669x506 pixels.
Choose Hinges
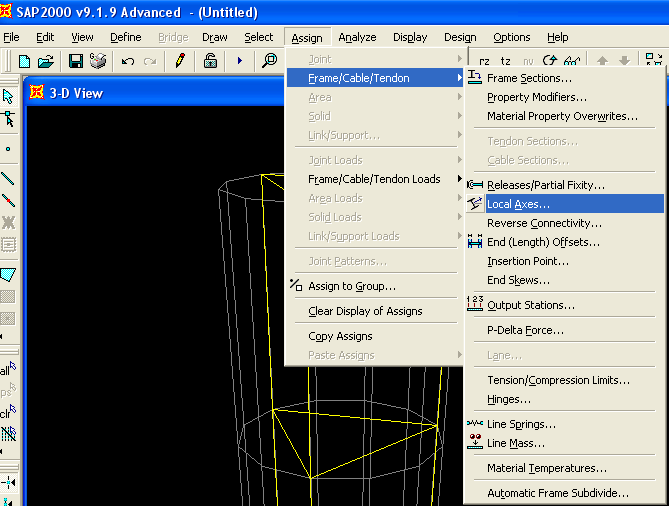point(565,399)
